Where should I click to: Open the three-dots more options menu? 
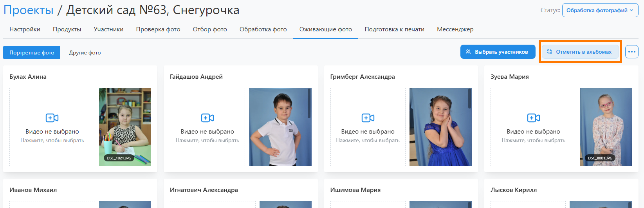pyautogui.click(x=631, y=52)
